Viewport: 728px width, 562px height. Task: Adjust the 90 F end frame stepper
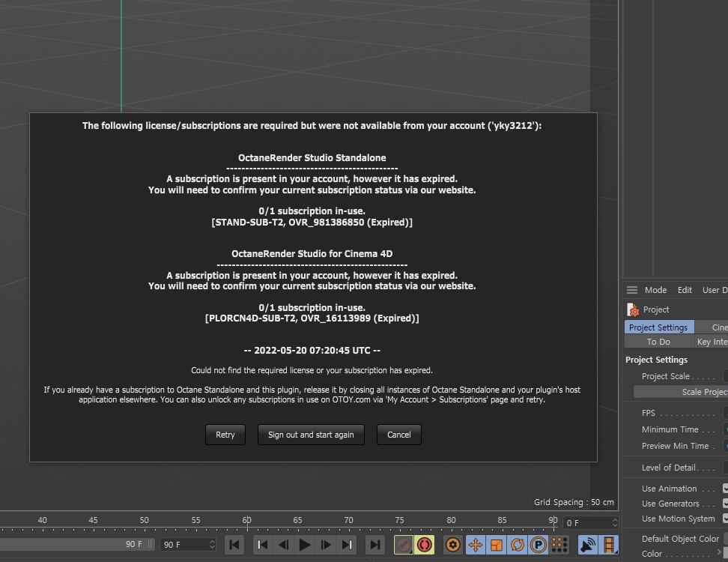pos(212,544)
